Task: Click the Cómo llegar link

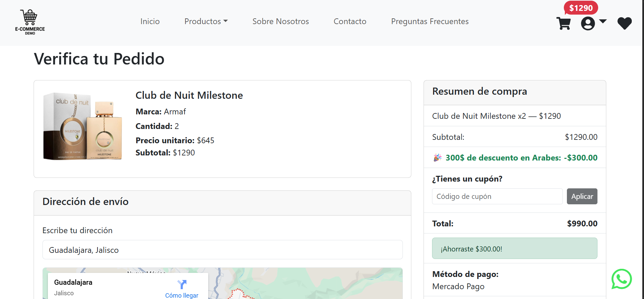Action: coord(182,295)
